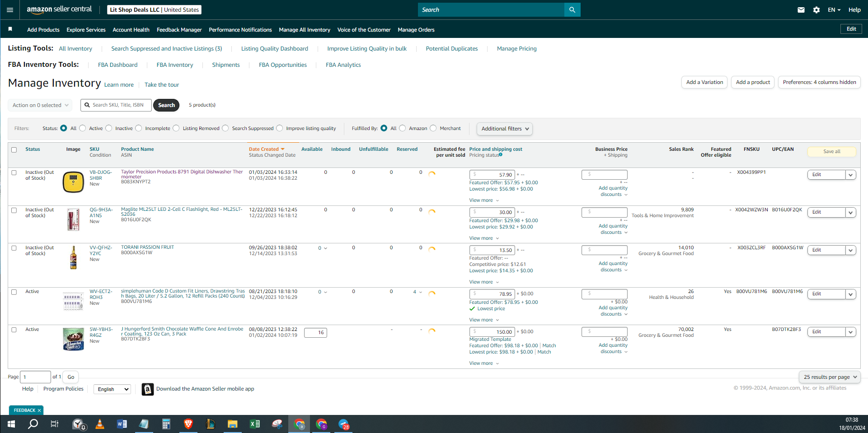The height and width of the screenshot is (433, 868).
Task: Open the English language selector in footer
Action: [113, 389]
